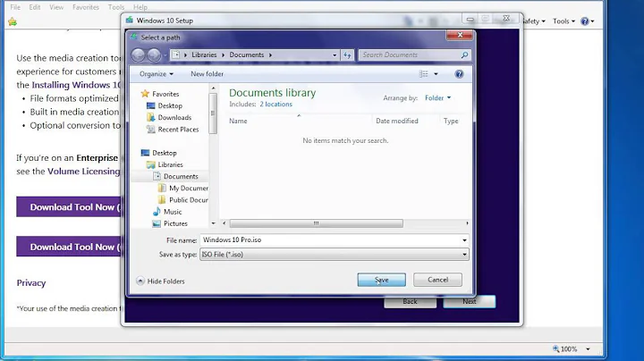Viewport: 644px width, 361px height.
Task: Click the Privacy link on webpage
Action: [x=31, y=283]
